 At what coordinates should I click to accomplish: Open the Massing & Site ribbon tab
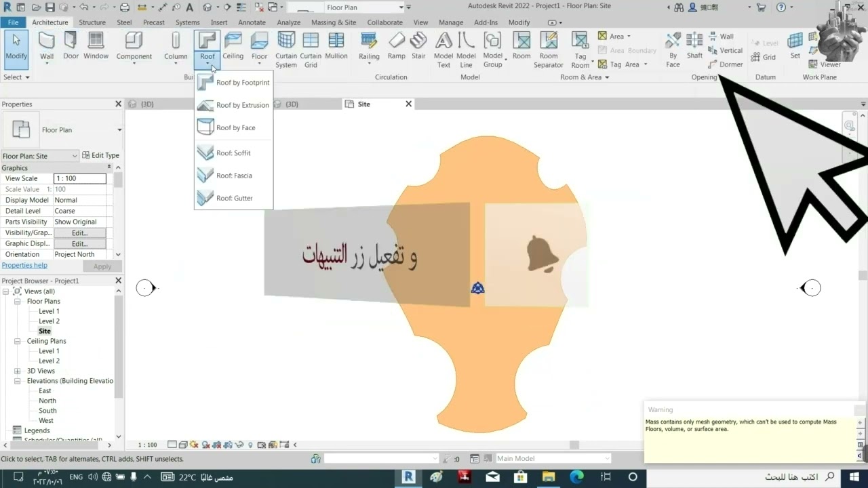[334, 22]
